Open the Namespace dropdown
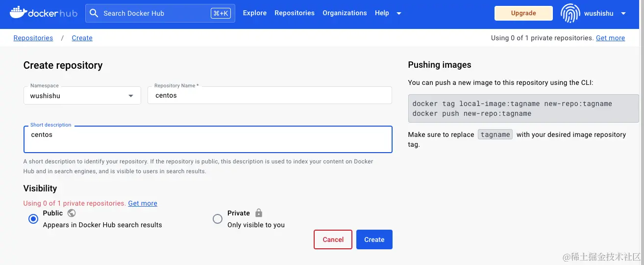The width and height of the screenshot is (644, 265). click(82, 96)
